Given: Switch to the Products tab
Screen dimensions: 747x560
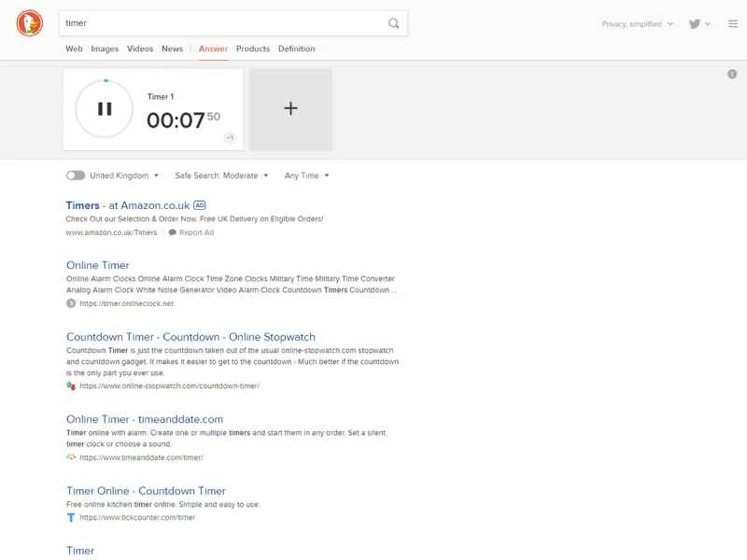Looking at the screenshot, I should click(x=252, y=49).
